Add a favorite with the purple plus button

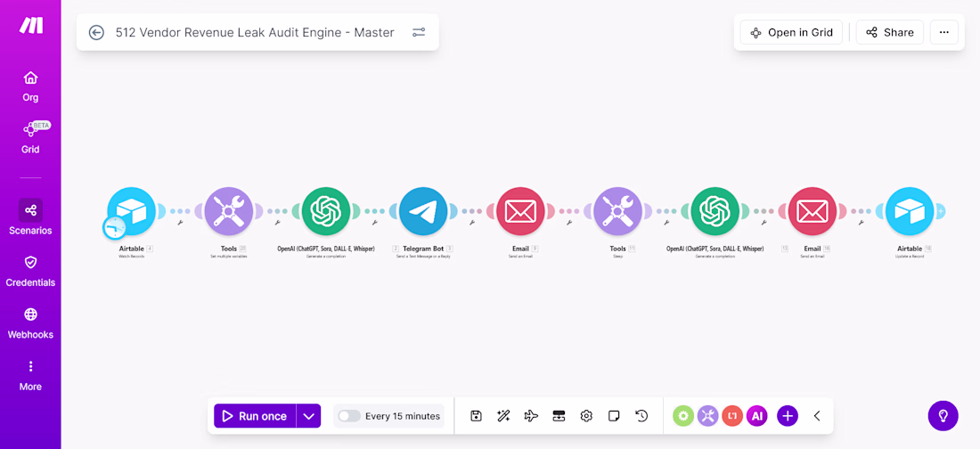788,416
